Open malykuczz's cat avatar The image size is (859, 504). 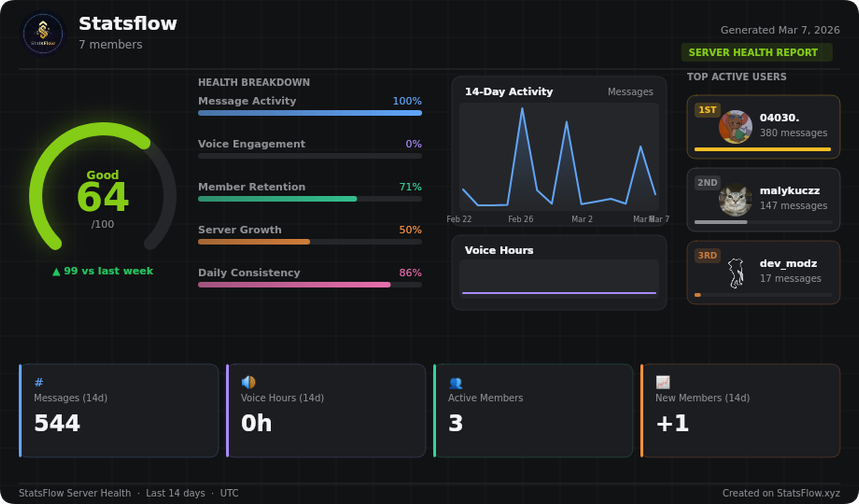(735, 200)
